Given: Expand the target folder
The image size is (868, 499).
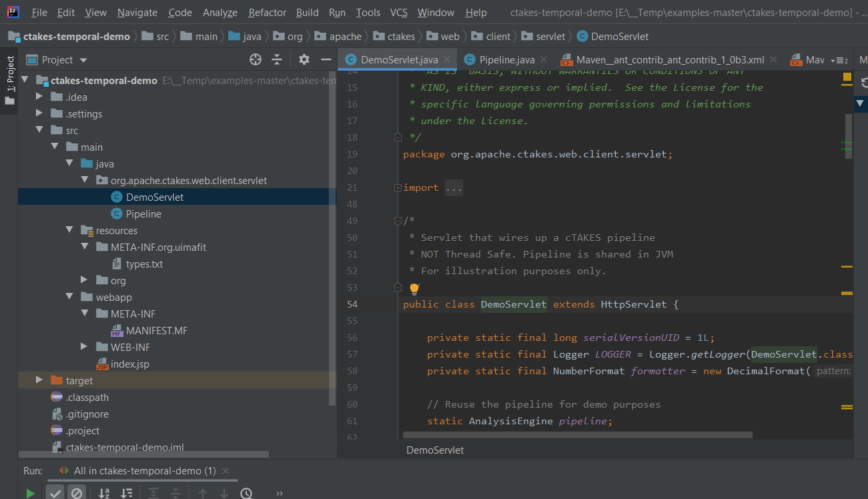Looking at the screenshot, I should tap(40, 380).
